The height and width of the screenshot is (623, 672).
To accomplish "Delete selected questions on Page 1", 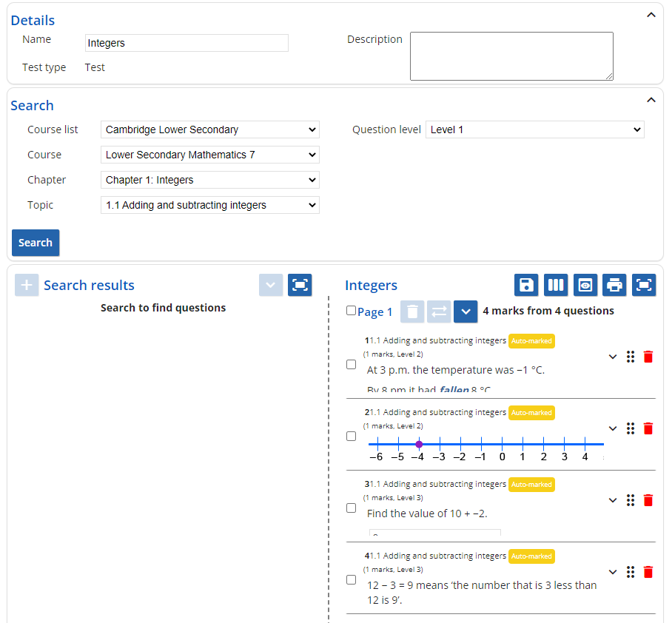I will click(x=411, y=311).
